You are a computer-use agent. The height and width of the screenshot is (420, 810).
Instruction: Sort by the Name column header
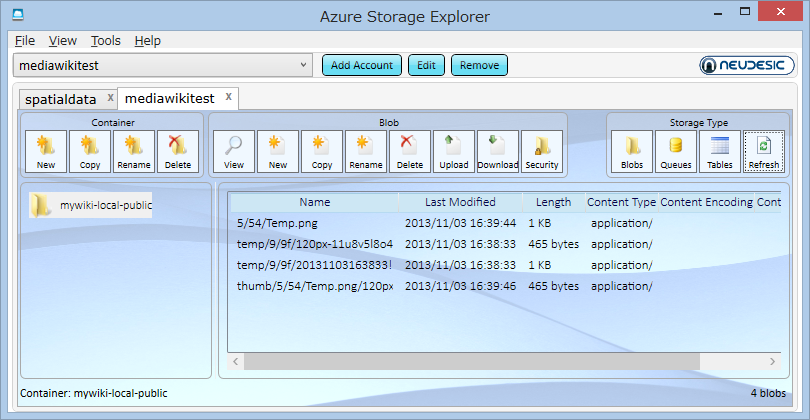(315, 202)
